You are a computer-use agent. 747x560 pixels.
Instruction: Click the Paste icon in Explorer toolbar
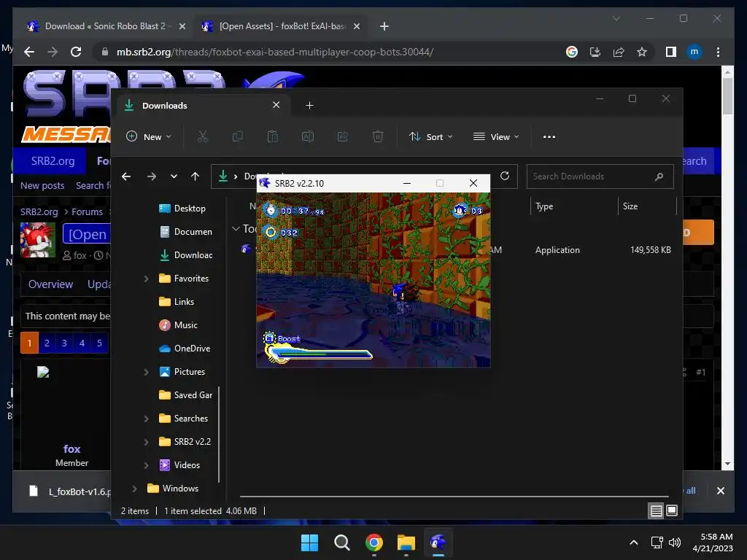(273, 136)
